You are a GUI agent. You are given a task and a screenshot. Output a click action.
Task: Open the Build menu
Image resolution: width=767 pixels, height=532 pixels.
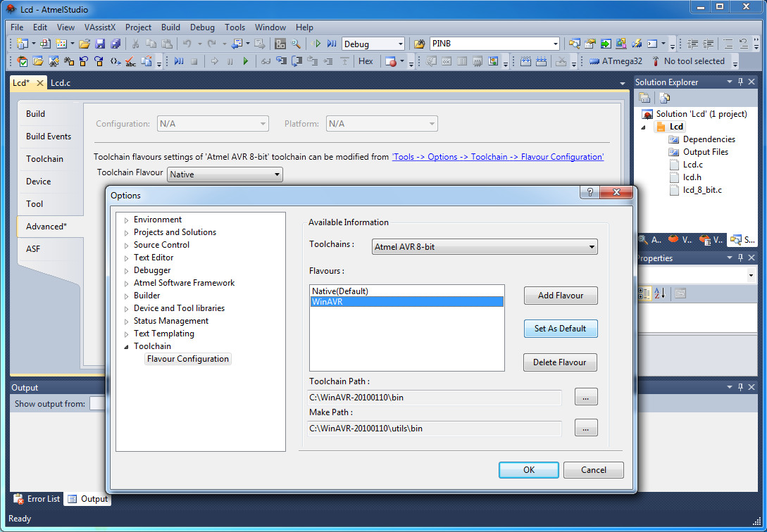point(170,27)
